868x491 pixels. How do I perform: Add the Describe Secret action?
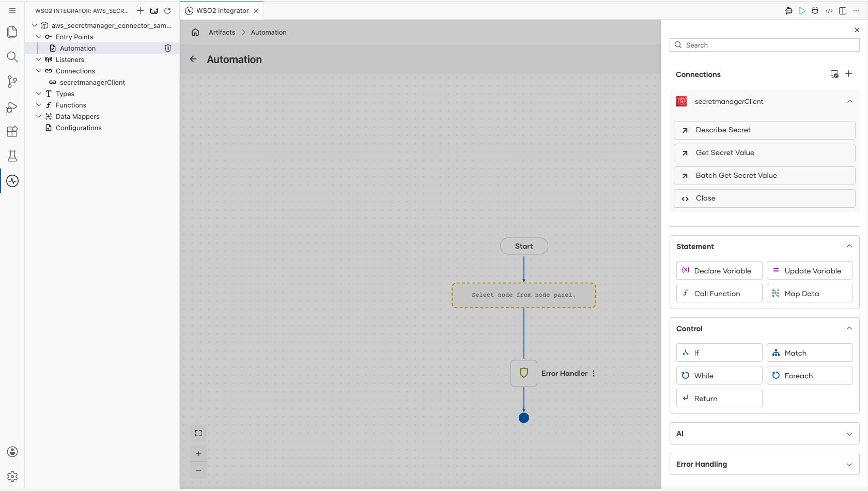point(765,130)
